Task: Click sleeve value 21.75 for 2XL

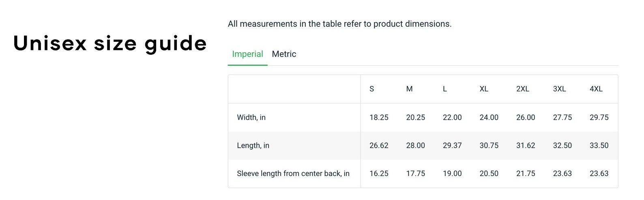Action: click(x=526, y=173)
